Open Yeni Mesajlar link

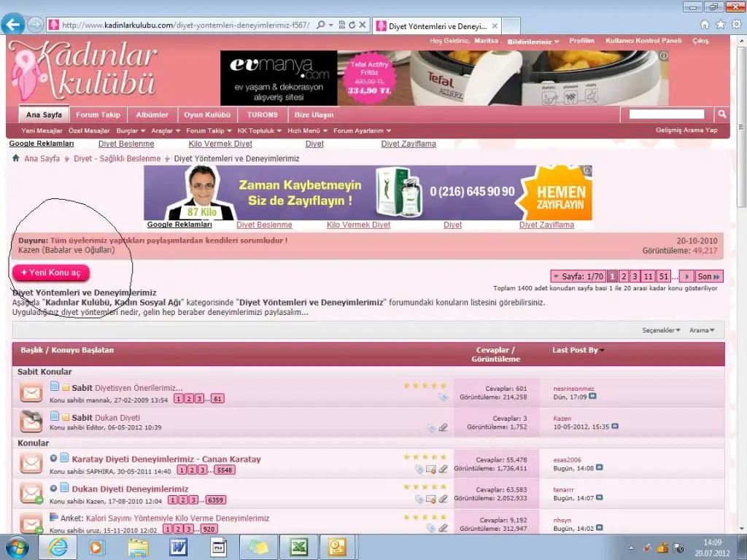(x=42, y=131)
